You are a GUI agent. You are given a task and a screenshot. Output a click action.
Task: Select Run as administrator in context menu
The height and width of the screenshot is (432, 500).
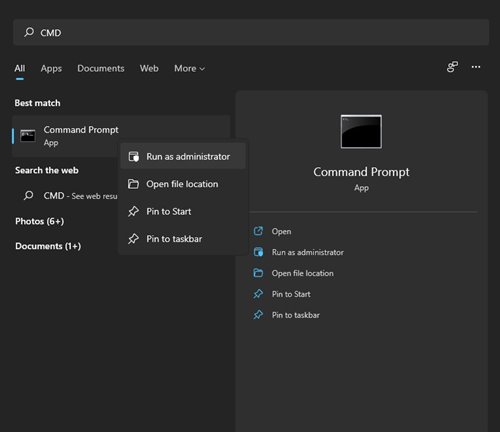tap(183, 156)
